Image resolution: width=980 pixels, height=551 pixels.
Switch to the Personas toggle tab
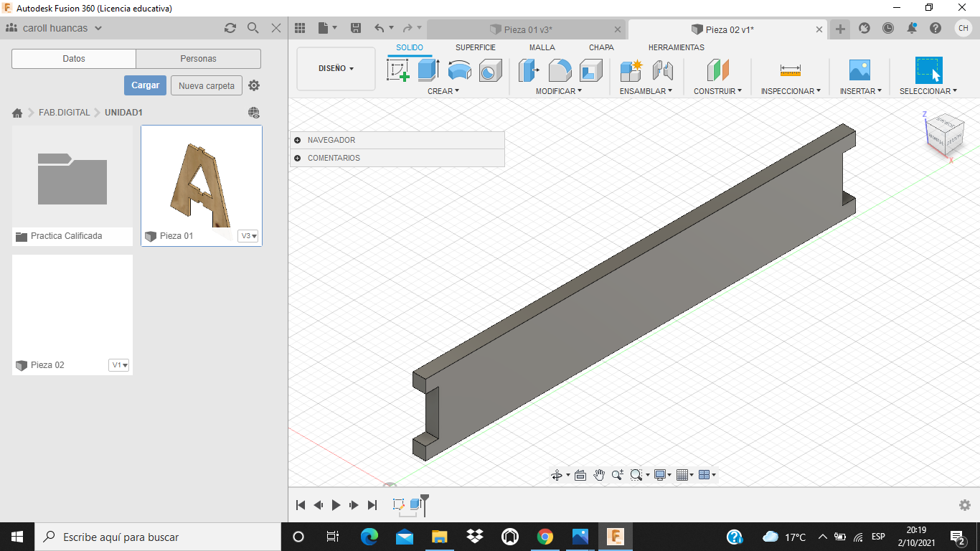[198, 59]
